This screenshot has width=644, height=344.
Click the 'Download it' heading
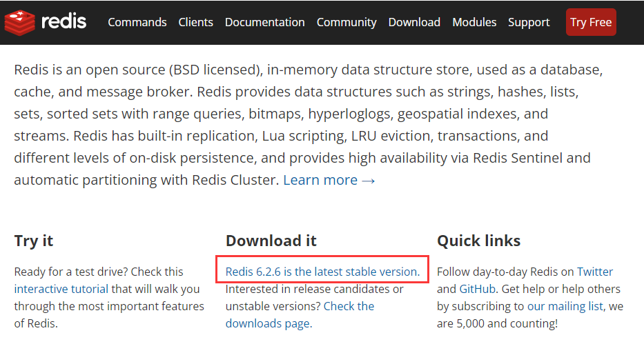click(x=271, y=241)
